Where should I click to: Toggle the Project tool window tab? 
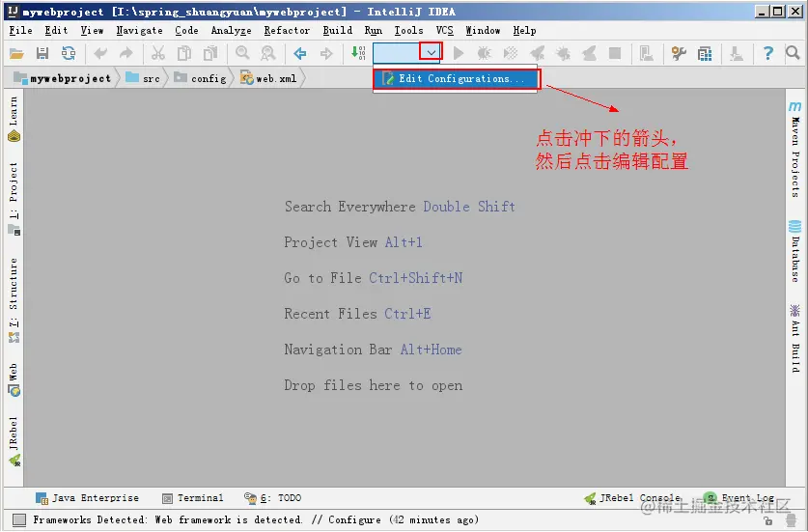point(14,199)
